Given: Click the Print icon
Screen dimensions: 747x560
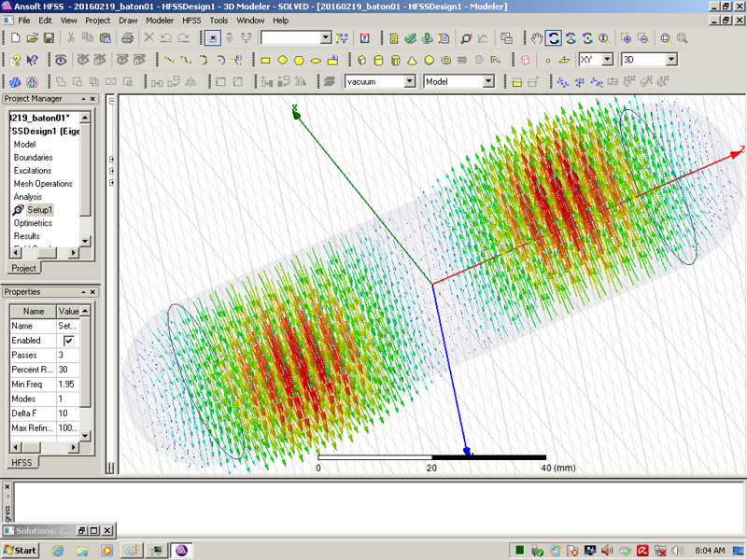Looking at the screenshot, I should (128, 38).
